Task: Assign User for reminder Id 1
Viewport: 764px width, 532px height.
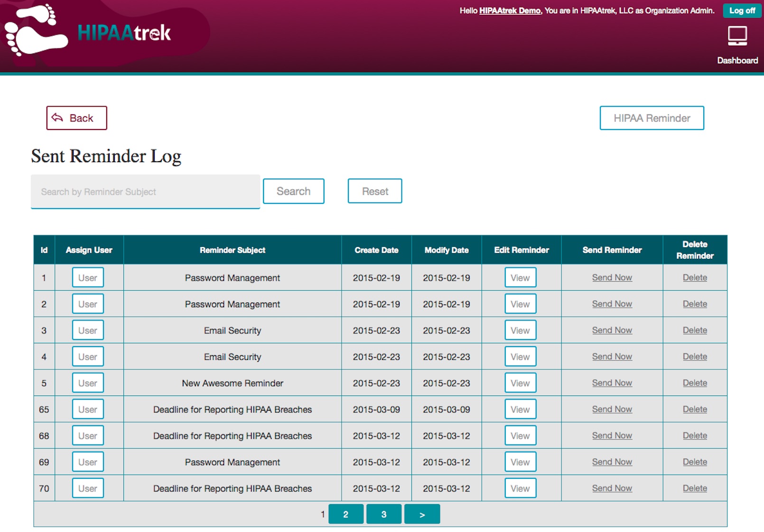Action: (x=88, y=278)
